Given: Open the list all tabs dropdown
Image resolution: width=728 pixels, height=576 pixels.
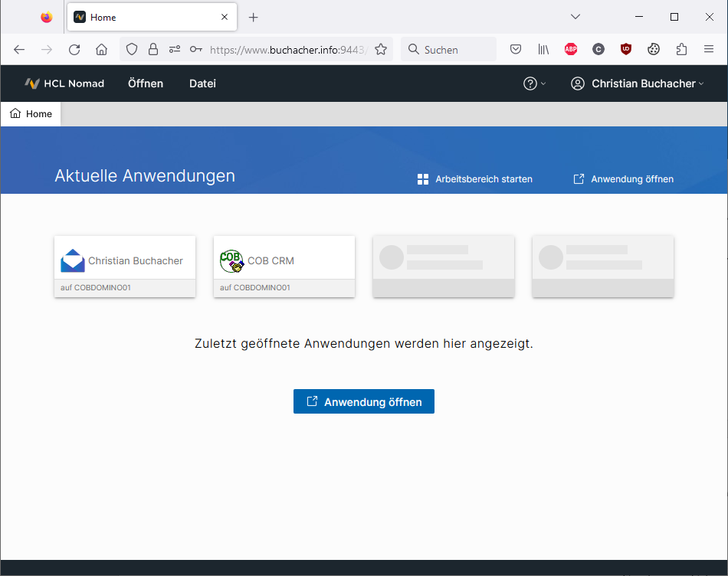Looking at the screenshot, I should pos(576,17).
